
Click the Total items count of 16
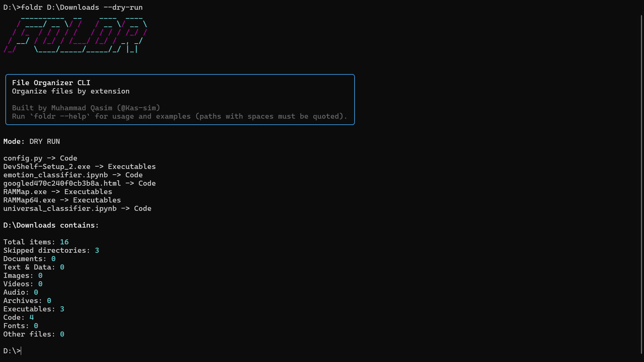point(64,242)
